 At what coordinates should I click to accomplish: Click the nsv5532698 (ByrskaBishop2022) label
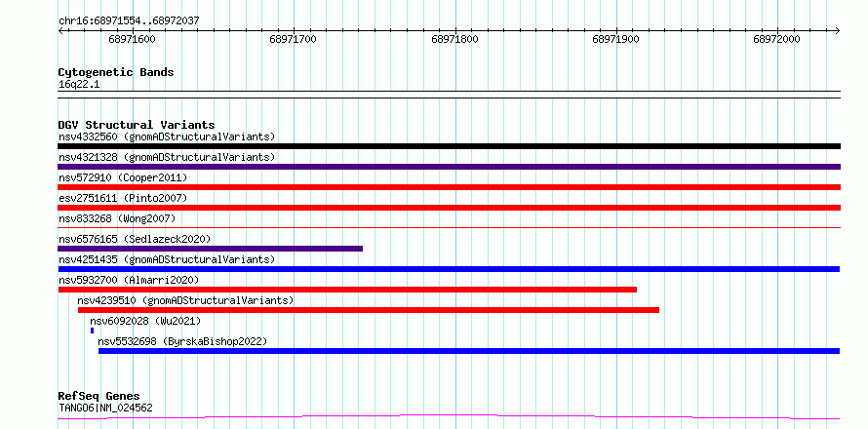pyautogui.click(x=182, y=341)
